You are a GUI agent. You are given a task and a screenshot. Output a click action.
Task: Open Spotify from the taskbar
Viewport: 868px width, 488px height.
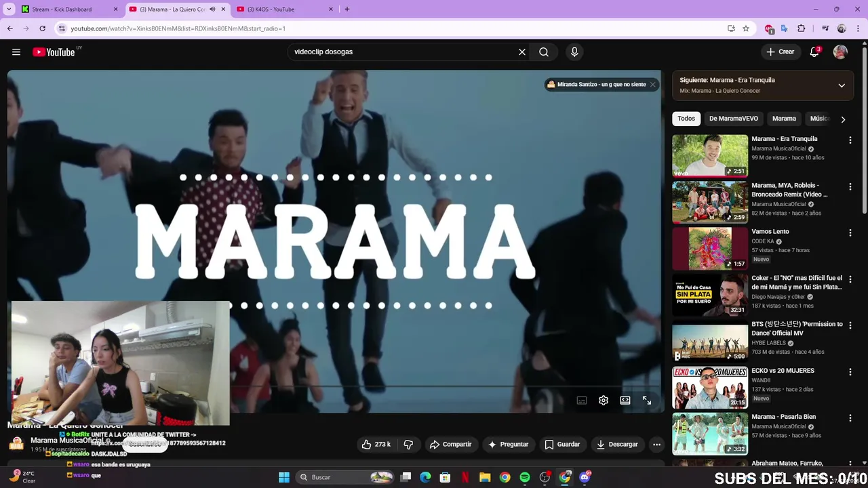tap(525, 477)
